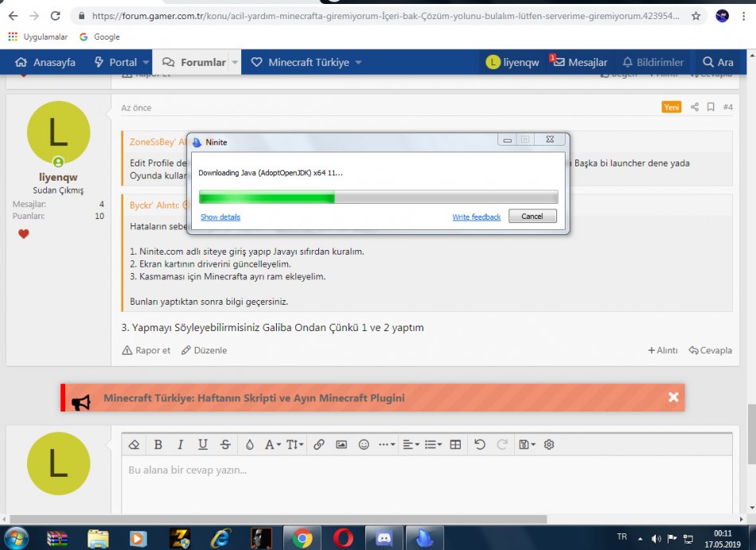Open liyenqw account menu in navbar
756x550 pixels.
(x=513, y=62)
